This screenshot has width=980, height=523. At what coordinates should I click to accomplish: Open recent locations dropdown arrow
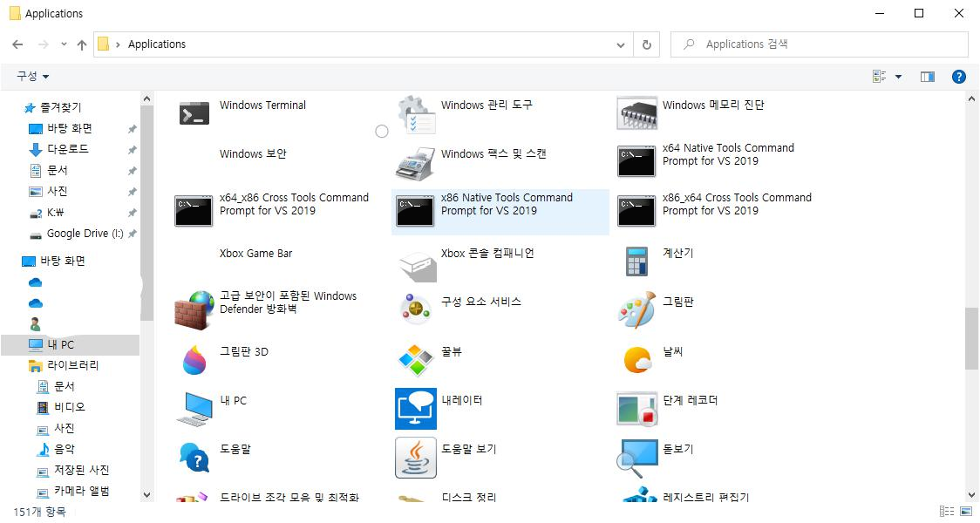[x=64, y=44]
